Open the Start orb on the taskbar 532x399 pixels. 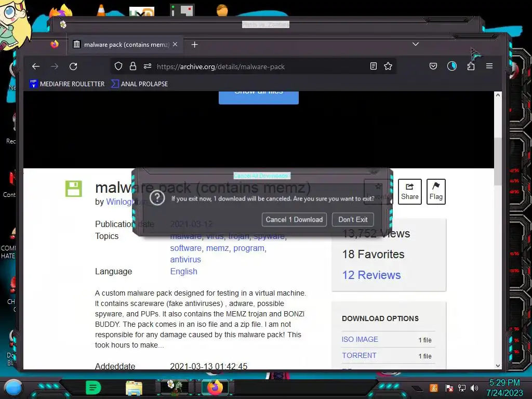14,388
